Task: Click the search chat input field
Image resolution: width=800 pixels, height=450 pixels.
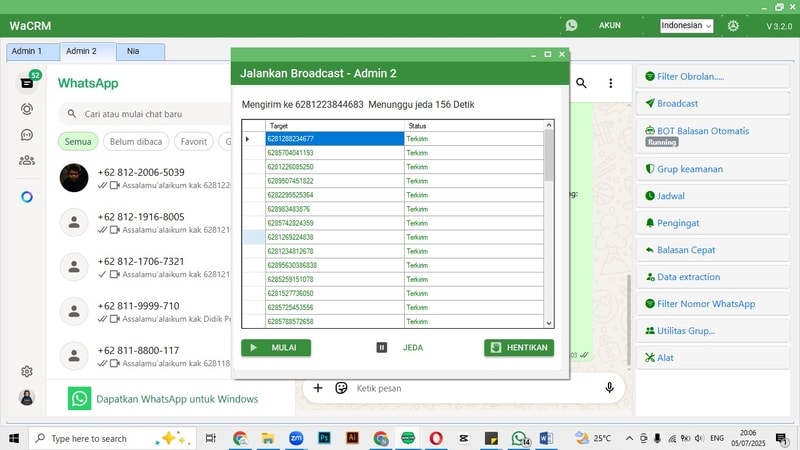Action: [145, 114]
